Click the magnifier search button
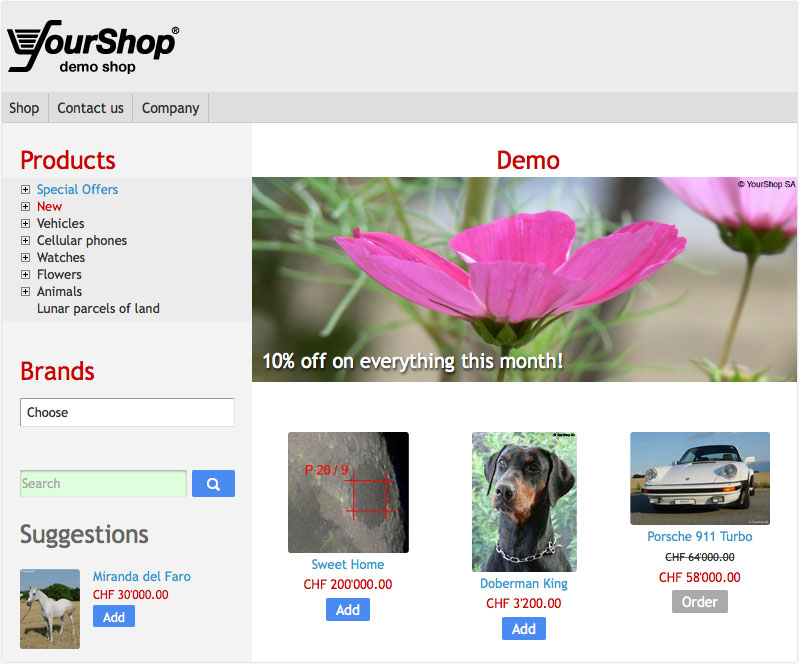Screen dimensions: 800x665 coord(213,483)
